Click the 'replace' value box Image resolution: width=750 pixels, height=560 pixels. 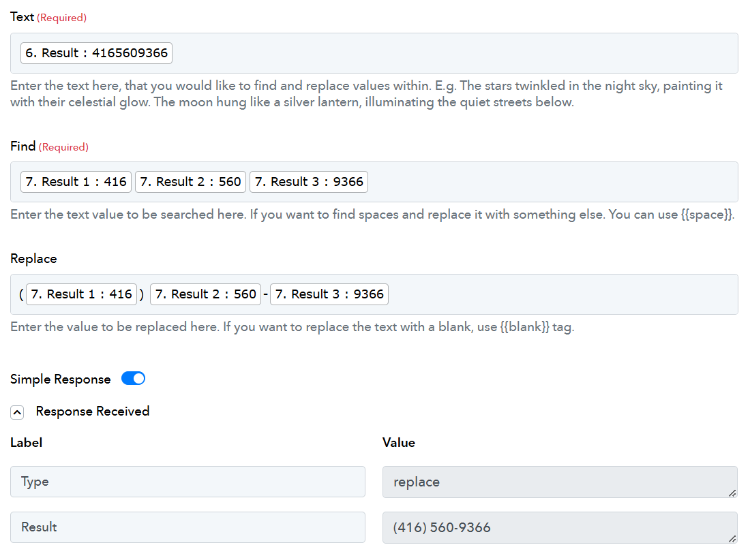click(560, 482)
